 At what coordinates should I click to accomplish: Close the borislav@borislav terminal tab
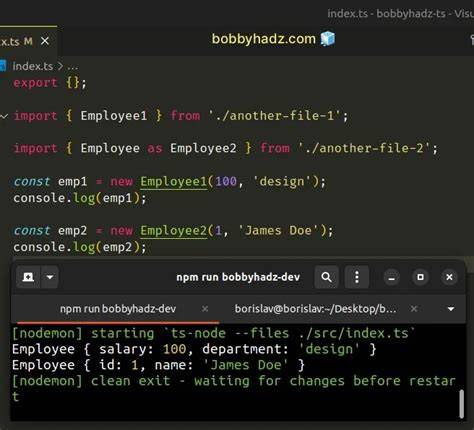pyautogui.click(x=414, y=309)
